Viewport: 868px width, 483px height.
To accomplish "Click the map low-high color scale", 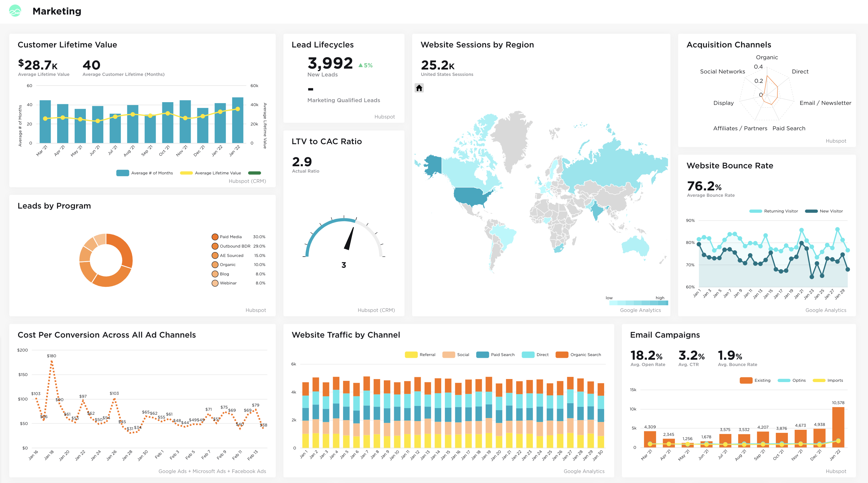I will point(638,303).
